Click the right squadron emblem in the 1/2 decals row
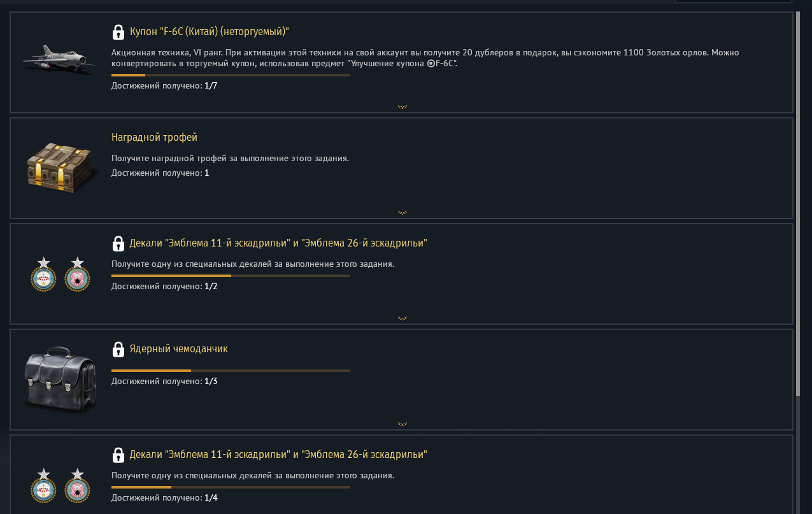The width and height of the screenshot is (812, 514). [78, 275]
